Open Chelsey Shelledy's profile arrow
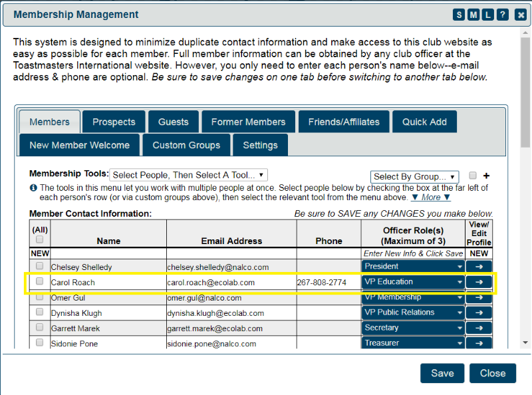 (479, 267)
